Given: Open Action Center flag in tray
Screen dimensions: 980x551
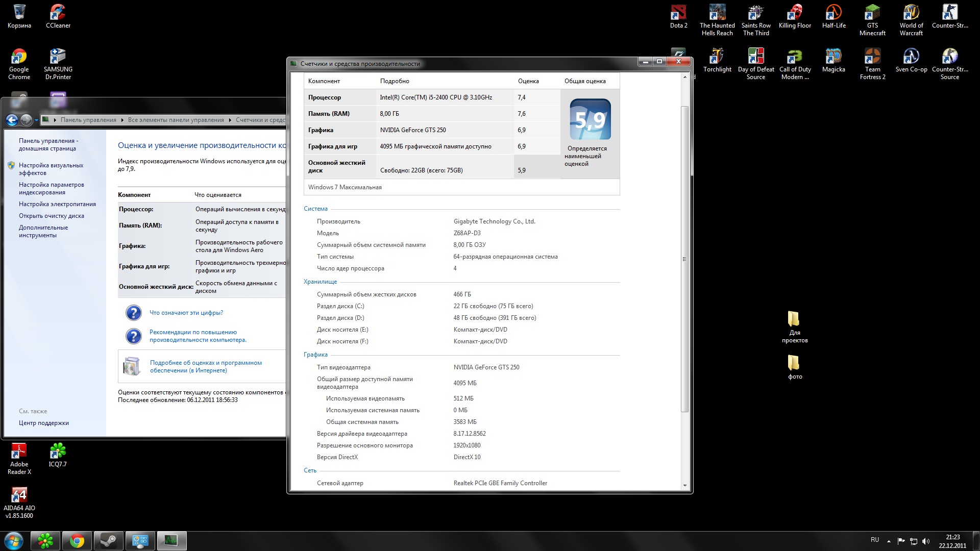Looking at the screenshot, I should 901,541.
